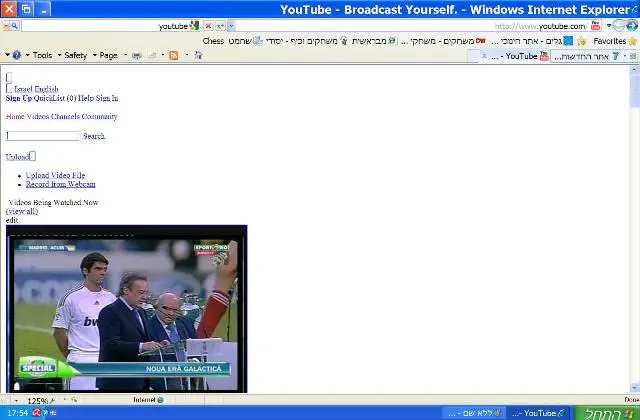
Task: Click the Search button next to search field
Action: [x=93, y=136]
